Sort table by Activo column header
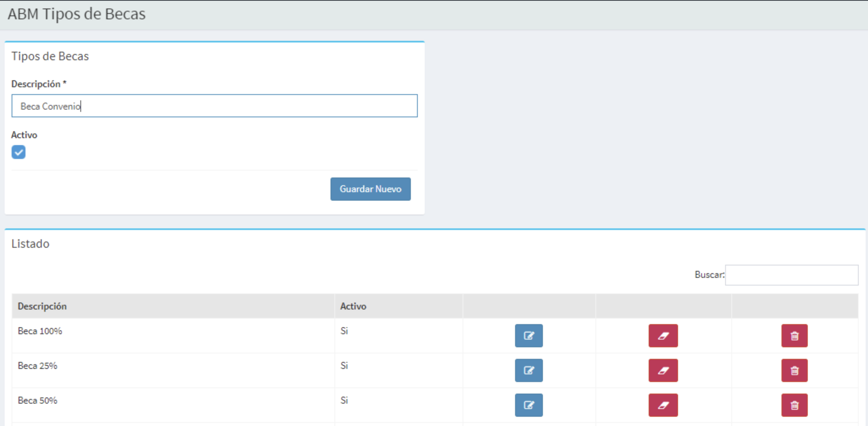This screenshot has width=868, height=426. tap(353, 306)
